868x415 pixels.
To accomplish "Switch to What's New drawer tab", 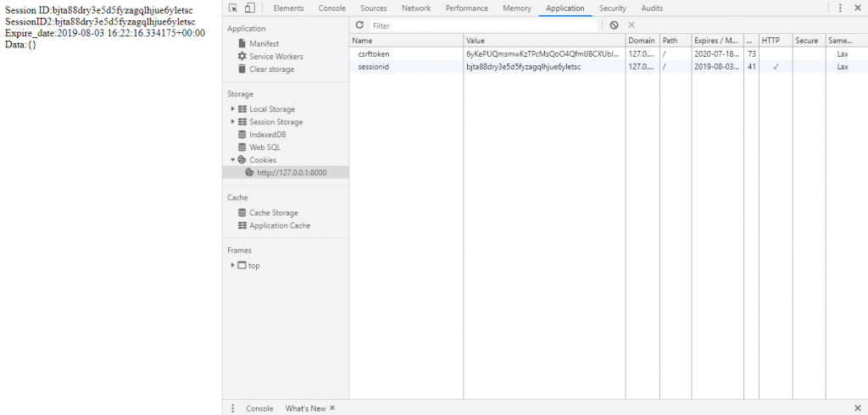I will pos(305,408).
